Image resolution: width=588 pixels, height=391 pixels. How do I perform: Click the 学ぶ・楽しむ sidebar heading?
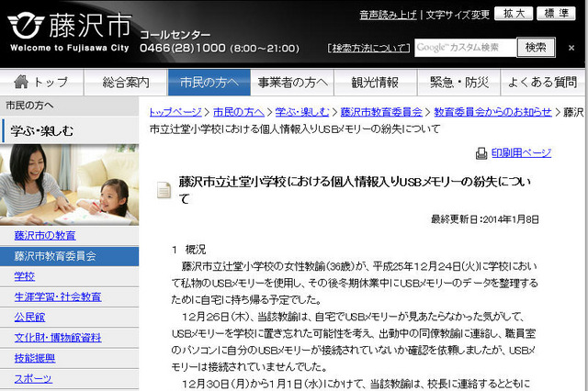point(42,131)
